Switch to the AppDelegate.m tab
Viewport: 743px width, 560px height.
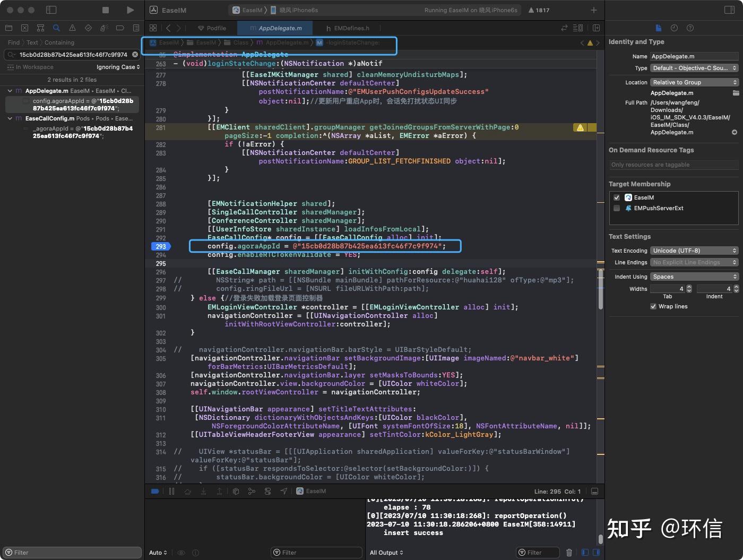(x=275, y=28)
